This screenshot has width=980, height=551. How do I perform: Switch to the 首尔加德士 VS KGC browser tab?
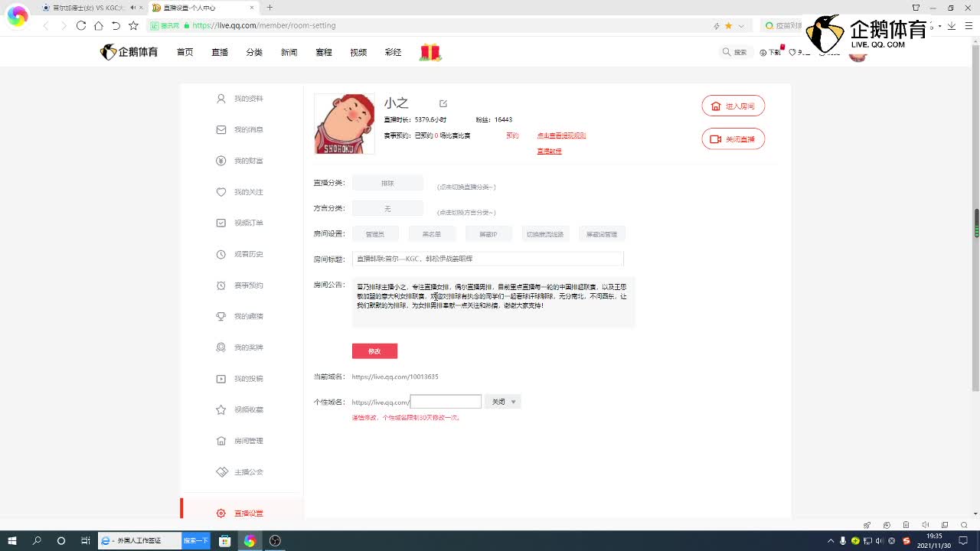(83, 8)
